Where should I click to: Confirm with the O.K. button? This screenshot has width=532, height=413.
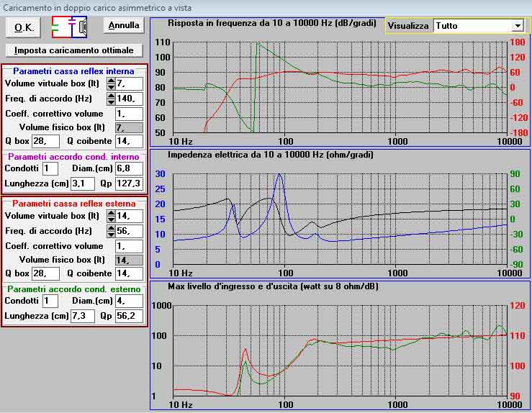[x=24, y=27]
